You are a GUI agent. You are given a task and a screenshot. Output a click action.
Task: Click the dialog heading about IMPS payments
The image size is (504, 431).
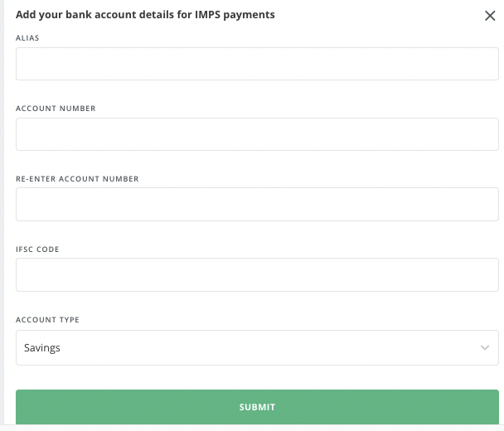click(145, 15)
